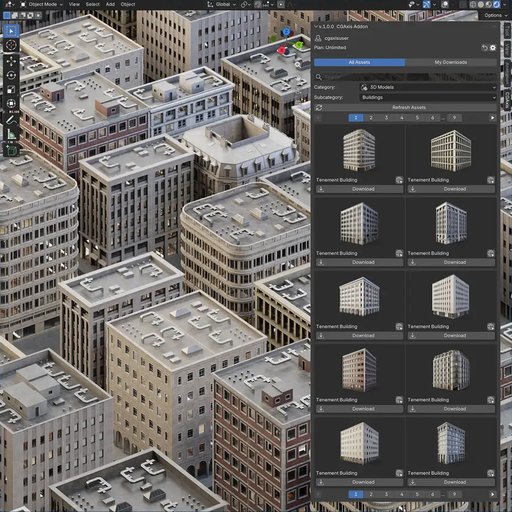
Task: Select the 3D Cursor tool
Action: point(11,45)
